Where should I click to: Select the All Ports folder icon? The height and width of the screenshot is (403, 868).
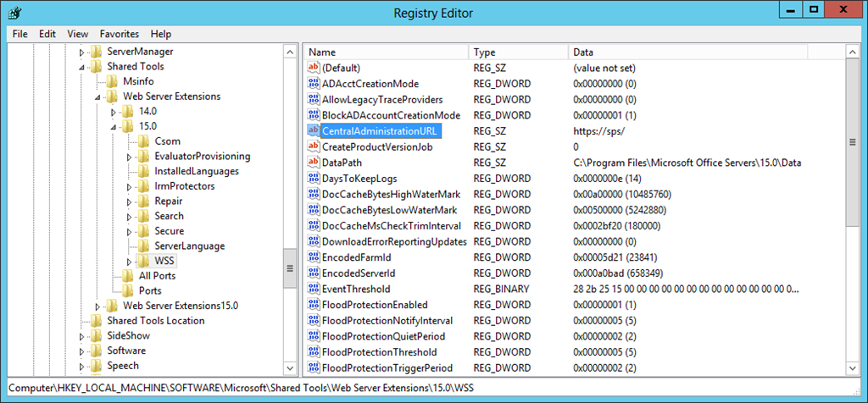click(129, 275)
